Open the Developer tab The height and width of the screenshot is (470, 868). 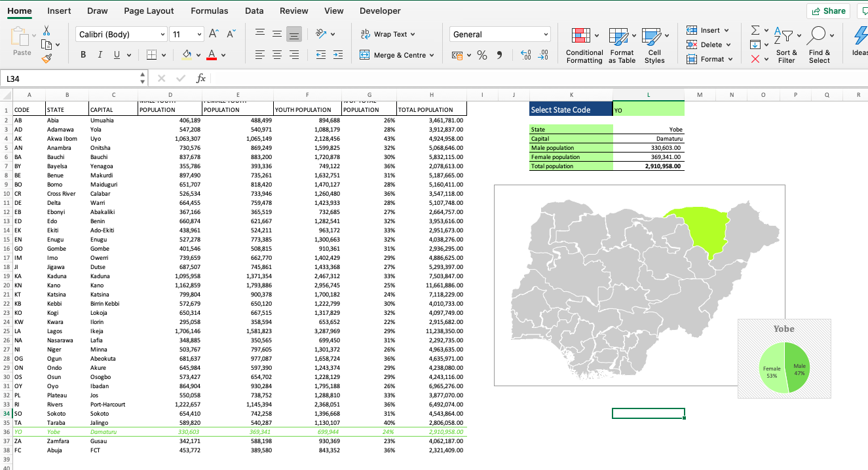coord(380,10)
